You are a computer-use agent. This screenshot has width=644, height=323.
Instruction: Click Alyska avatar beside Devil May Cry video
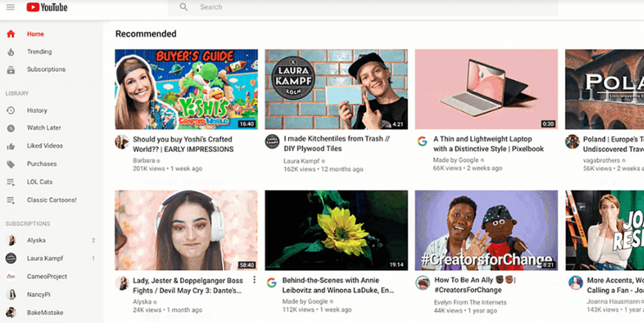click(122, 283)
